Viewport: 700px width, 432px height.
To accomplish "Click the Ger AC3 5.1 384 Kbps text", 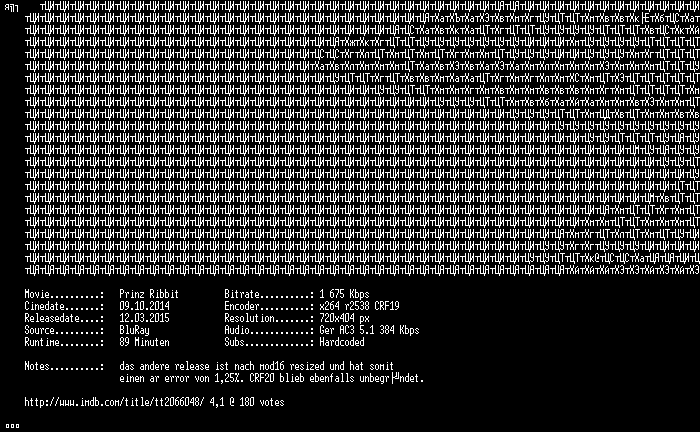I will click(x=369, y=330).
